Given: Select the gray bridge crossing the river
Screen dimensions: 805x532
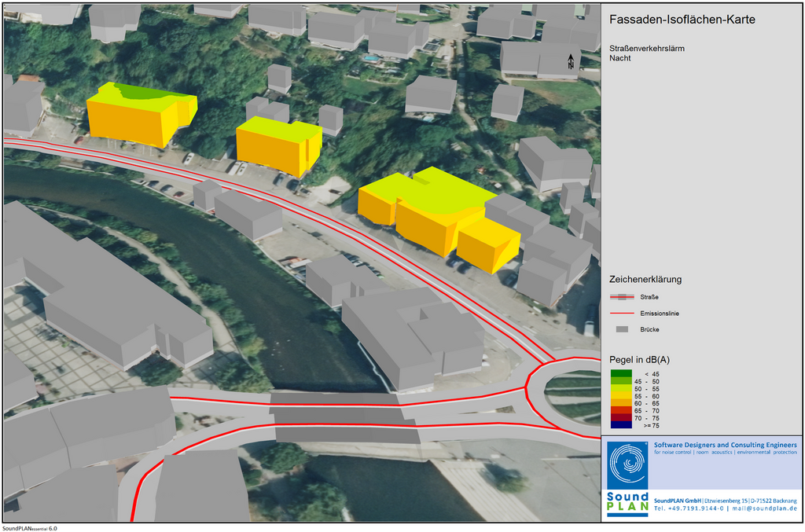Looking at the screenshot, I should [x=344, y=416].
